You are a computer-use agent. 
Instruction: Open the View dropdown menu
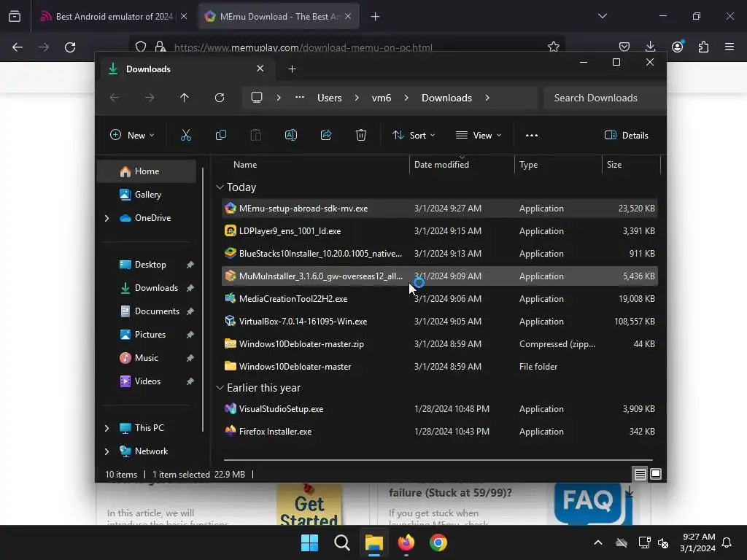point(479,135)
